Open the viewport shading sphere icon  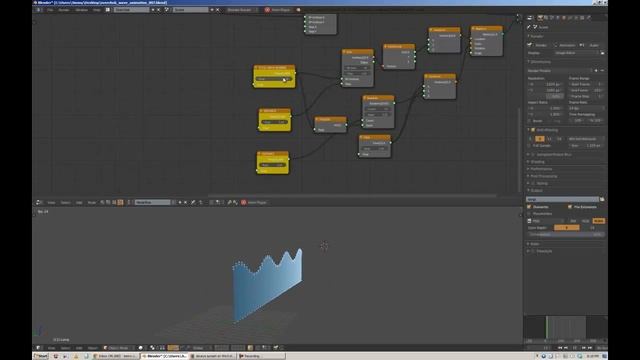pyautogui.click(x=141, y=348)
